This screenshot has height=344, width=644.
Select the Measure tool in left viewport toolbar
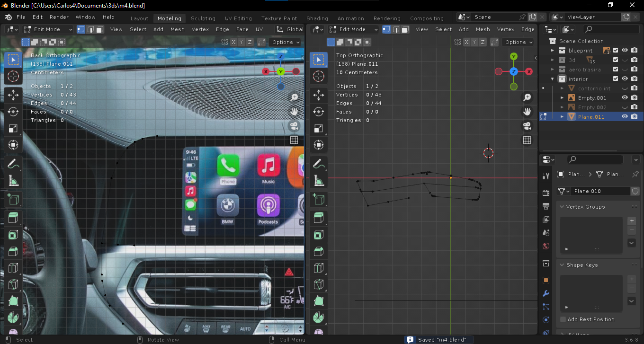pyautogui.click(x=13, y=180)
